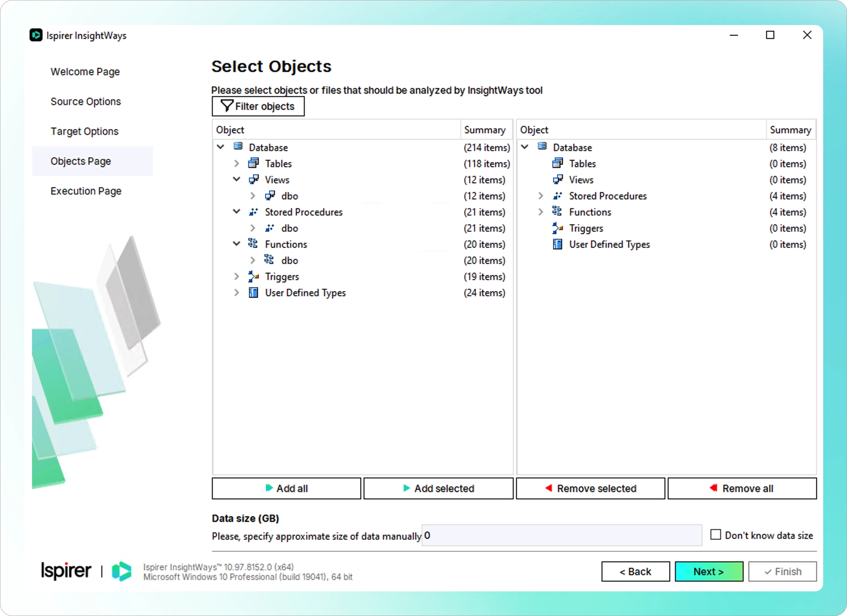Click the Database icon in left object tree
The height and width of the screenshot is (616, 847).
coord(238,147)
